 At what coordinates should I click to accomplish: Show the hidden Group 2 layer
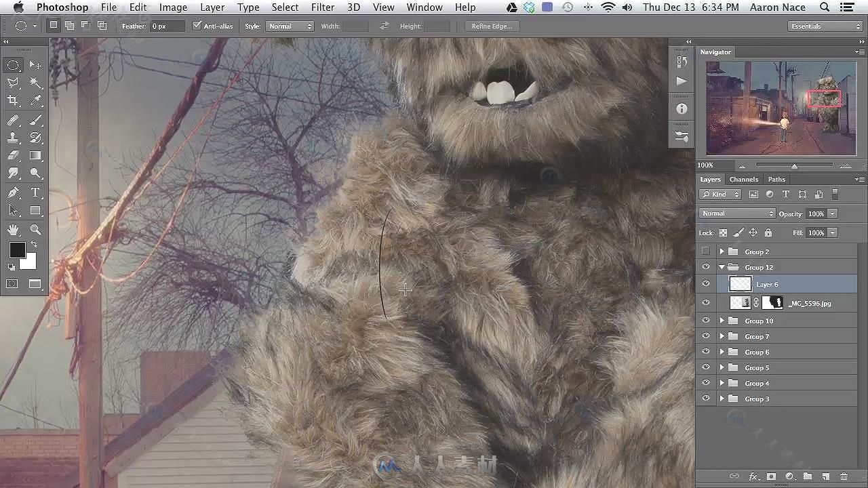(x=706, y=251)
